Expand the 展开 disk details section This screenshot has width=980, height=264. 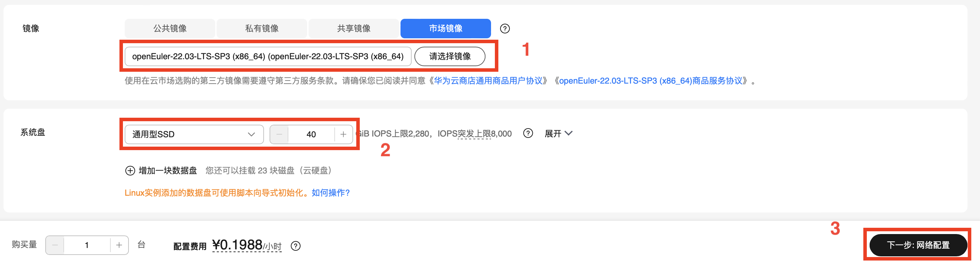click(558, 133)
